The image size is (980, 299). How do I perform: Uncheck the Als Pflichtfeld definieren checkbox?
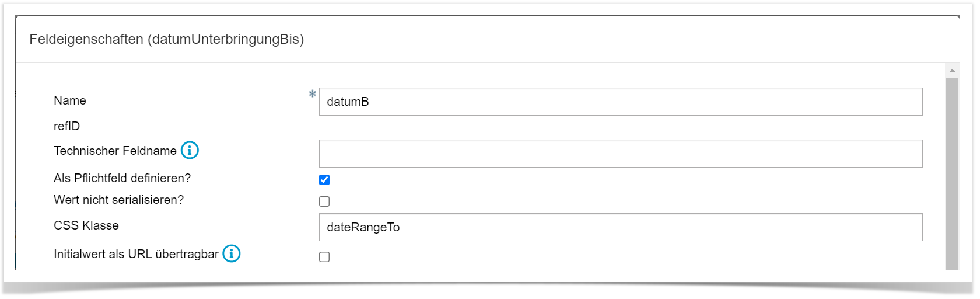324,180
